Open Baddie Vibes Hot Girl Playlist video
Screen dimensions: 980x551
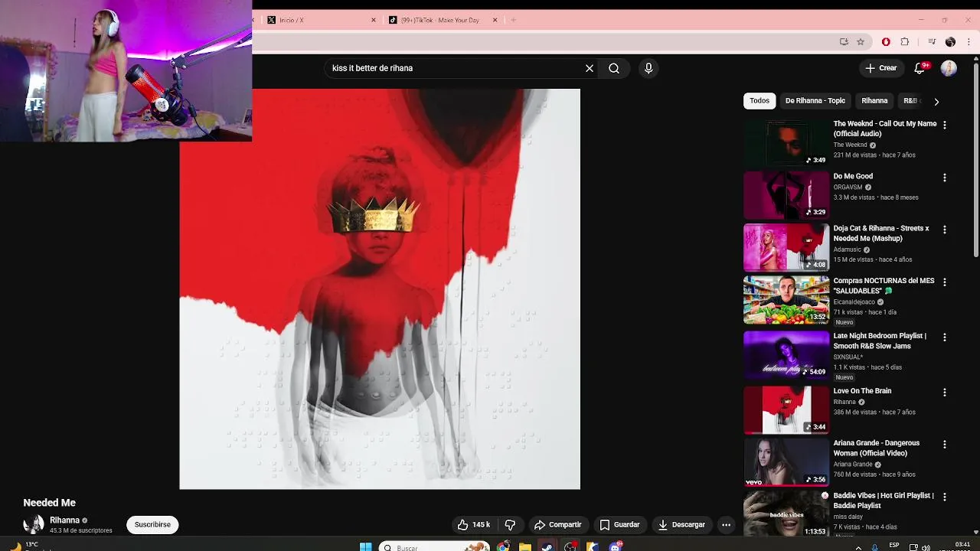point(786,514)
